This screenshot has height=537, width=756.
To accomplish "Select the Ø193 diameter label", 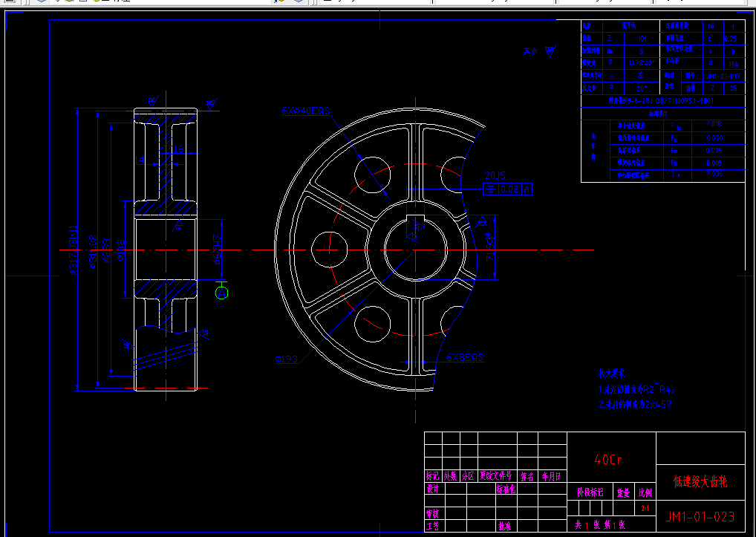I will click(287, 359).
